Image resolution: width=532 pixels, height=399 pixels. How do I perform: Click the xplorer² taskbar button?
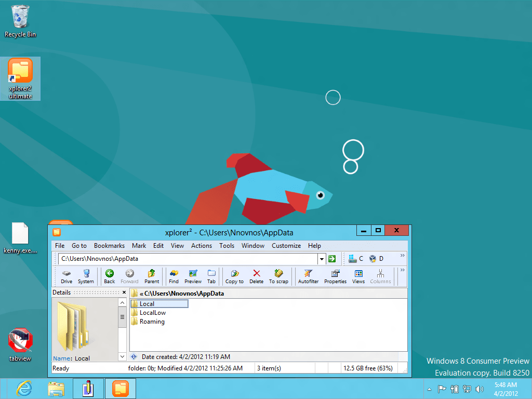(121, 389)
